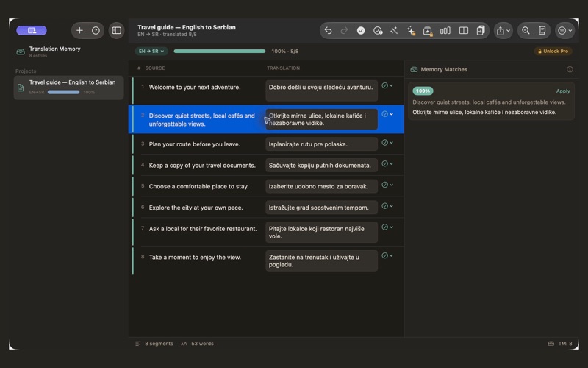The height and width of the screenshot is (368, 588).
Task: Open the EN → SR language pair dropdown
Action: point(151,51)
